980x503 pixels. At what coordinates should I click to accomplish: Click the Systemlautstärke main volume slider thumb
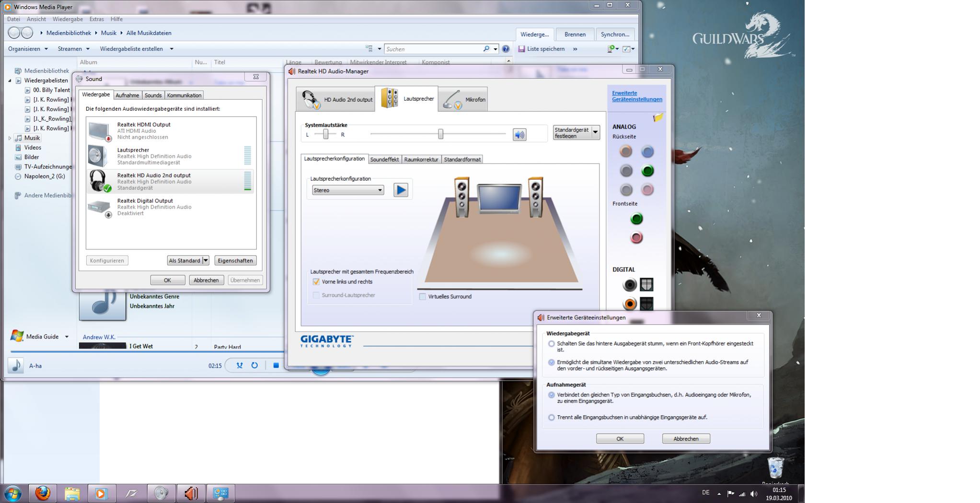tap(440, 134)
